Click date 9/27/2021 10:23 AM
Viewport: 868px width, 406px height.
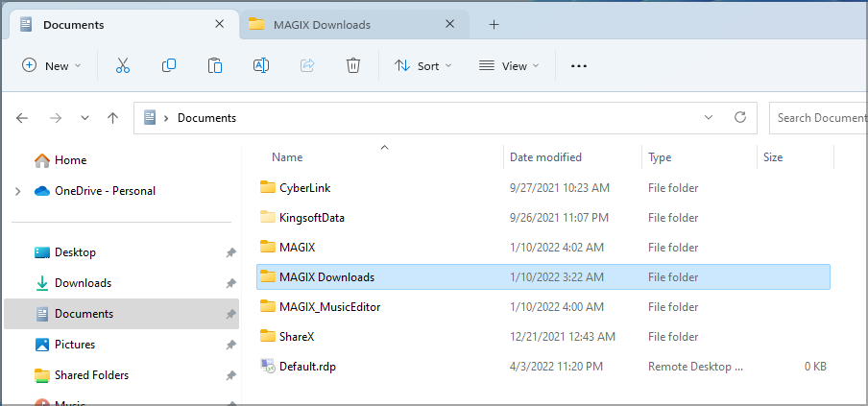(x=559, y=188)
